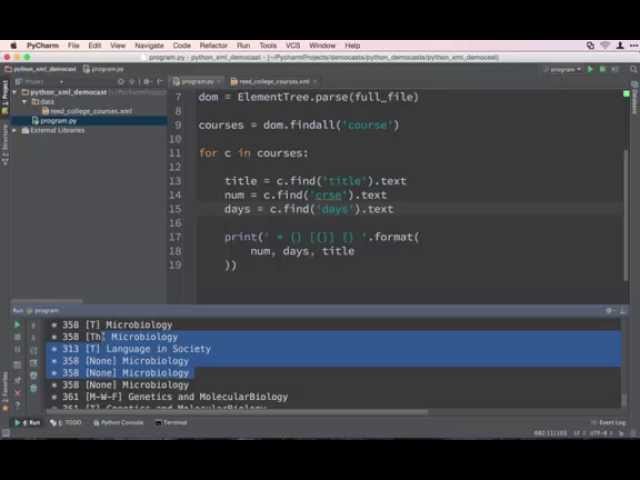
Task: Click the tool windows toggle icon in bottom-left corner
Action: pos(5,433)
